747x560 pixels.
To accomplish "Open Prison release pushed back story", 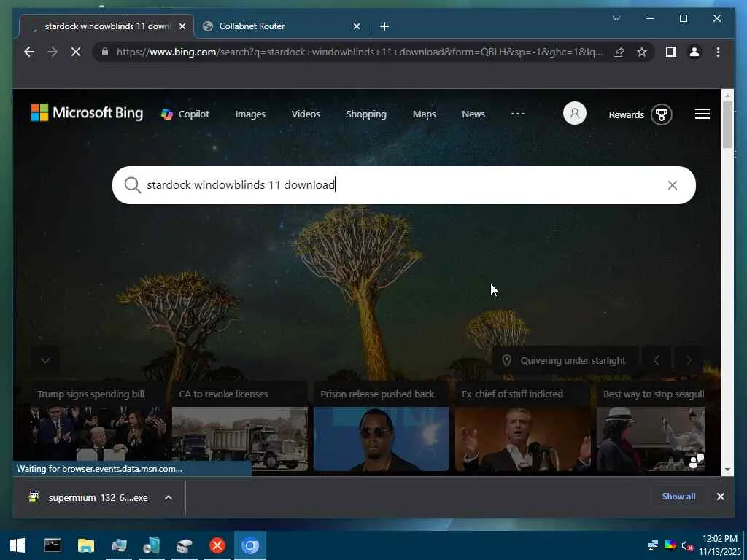I will pyautogui.click(x=381, y=427).
